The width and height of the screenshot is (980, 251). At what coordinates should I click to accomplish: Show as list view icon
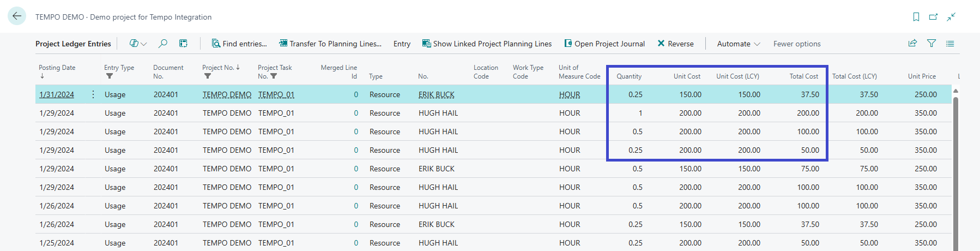[x=950, y=44]
